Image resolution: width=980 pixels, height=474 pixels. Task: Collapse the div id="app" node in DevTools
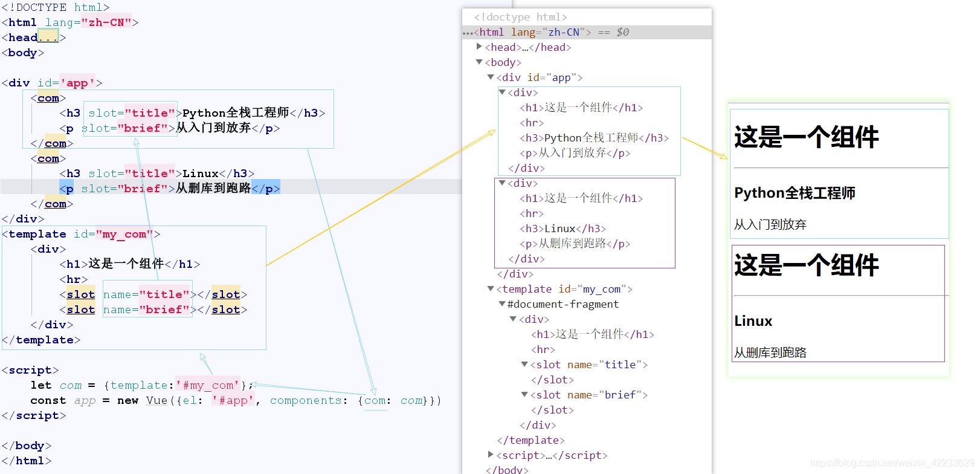491,77
